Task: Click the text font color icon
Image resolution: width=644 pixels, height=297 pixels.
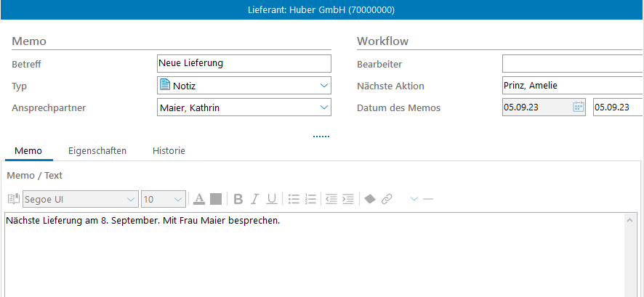Action: 199,199
